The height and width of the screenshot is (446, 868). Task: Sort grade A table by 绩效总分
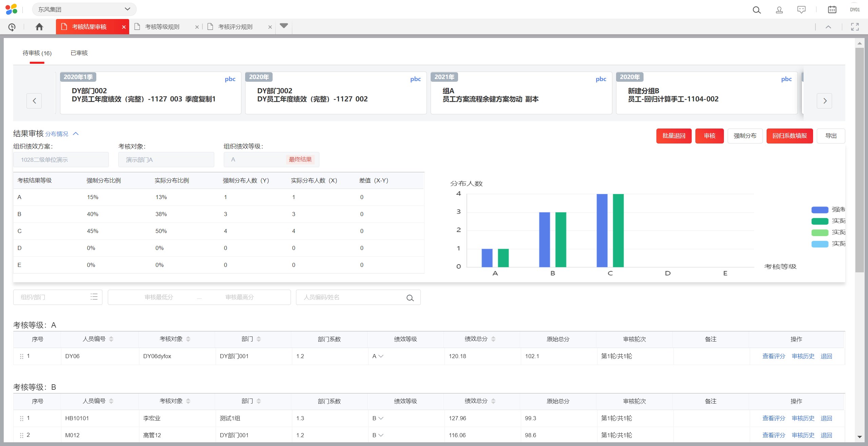coord(493,339)
